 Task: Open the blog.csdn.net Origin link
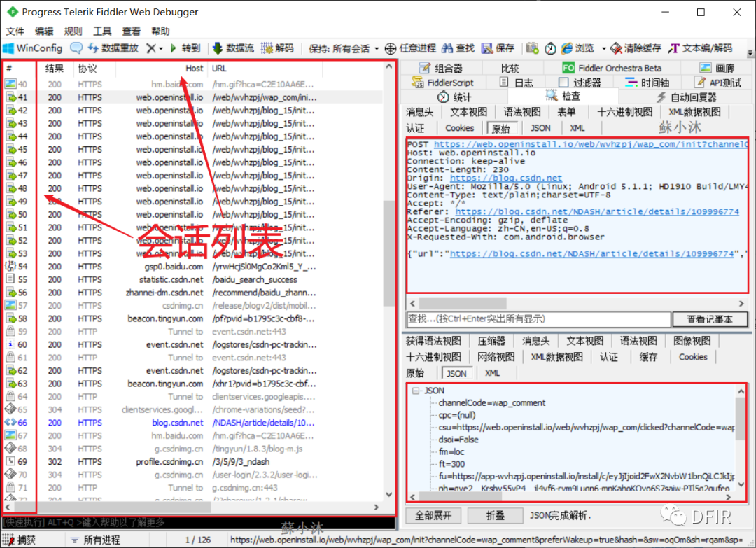click(506, 178)
